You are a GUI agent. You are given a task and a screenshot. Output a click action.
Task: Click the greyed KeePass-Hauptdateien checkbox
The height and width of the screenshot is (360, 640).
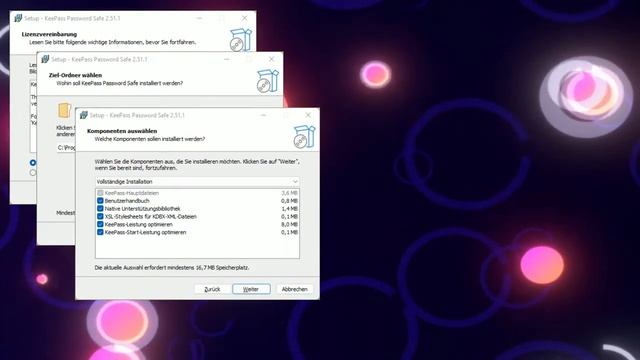(100, 193)
